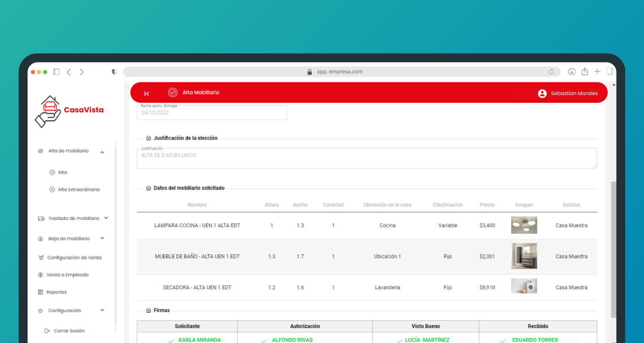Click the Fecha aprox. Entrega date field
This screenshot has width=644, height=343.
(x=212, y=113)
